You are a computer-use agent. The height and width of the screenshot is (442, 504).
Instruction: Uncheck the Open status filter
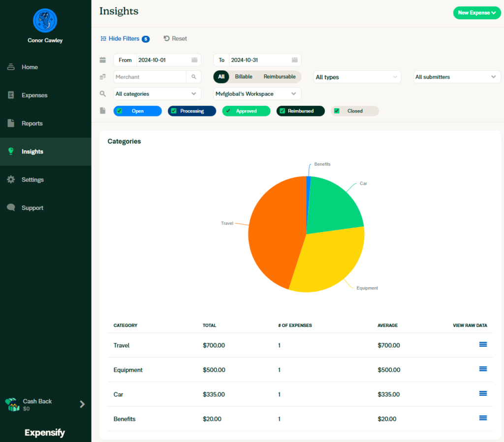119,111
